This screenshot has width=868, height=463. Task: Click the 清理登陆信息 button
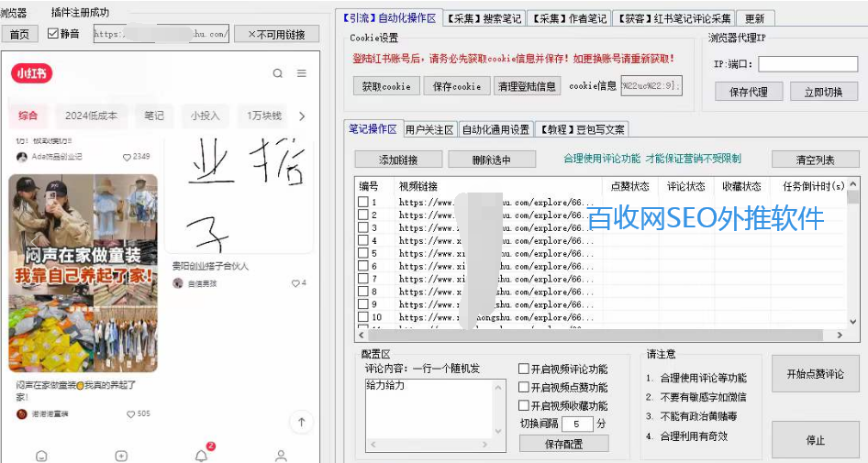click(x=527, y=86)
